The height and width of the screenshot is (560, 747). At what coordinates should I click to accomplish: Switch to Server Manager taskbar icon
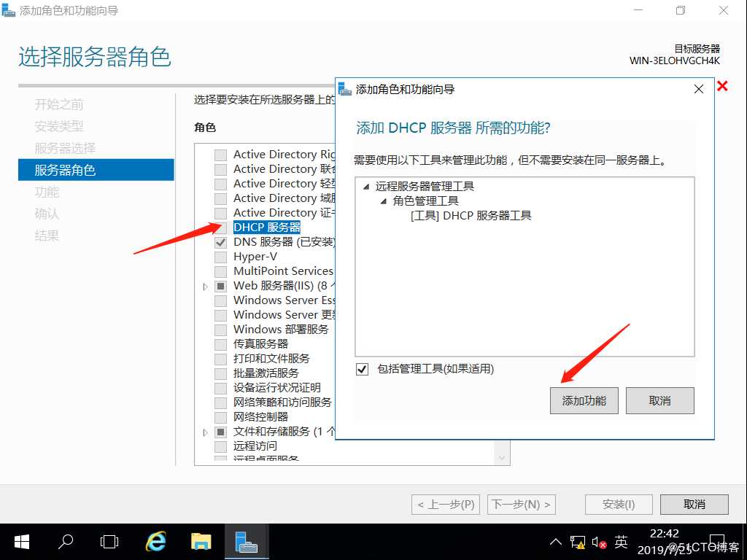247,542
